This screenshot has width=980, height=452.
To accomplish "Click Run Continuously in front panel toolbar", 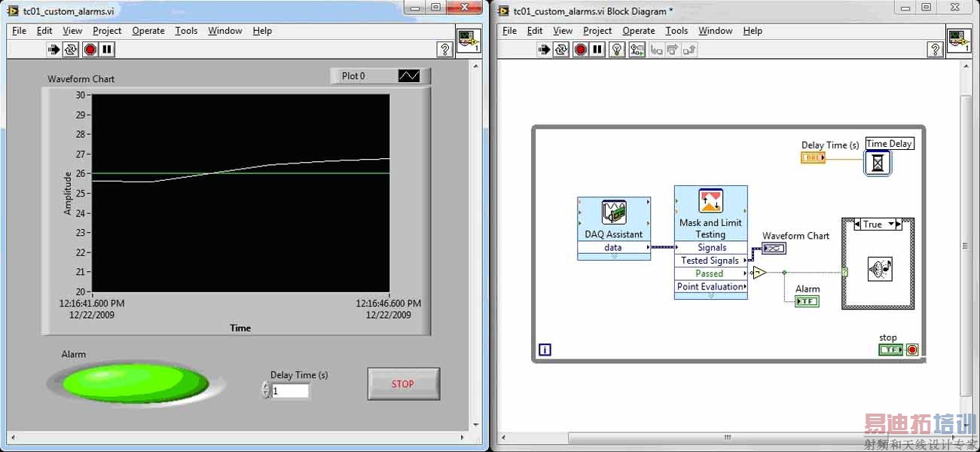I will 72,50.
